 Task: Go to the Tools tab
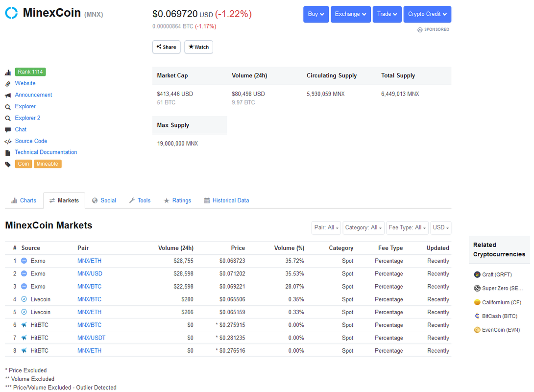[x=140, y=200]
